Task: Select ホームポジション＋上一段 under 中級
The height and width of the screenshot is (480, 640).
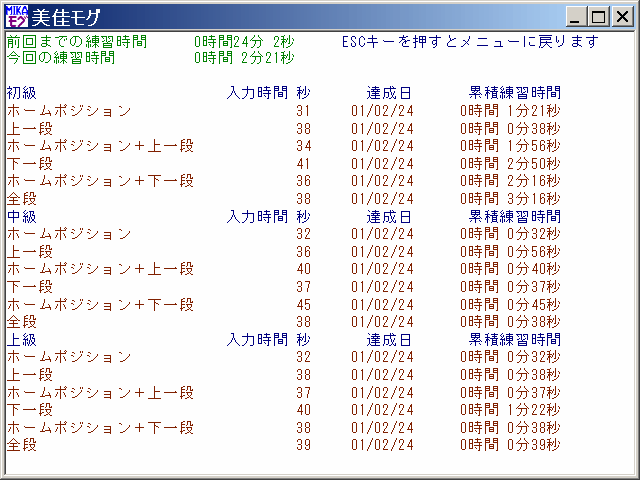Action: click(x=100, y=269)
